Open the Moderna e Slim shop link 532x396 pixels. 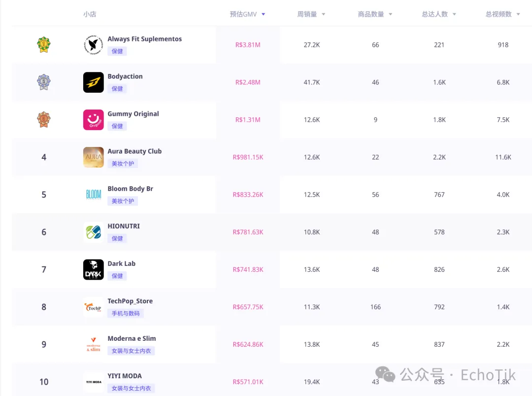[x=132, y=338]
